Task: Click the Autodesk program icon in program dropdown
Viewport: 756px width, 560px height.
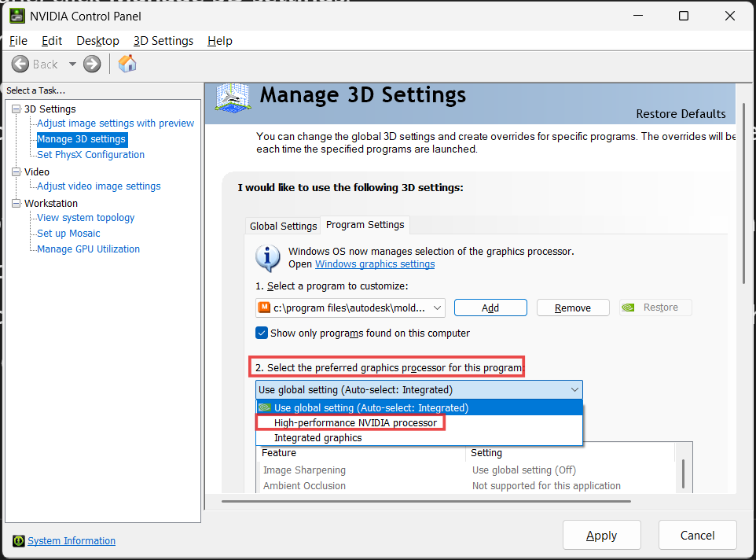Action: [x=264, y=308]
